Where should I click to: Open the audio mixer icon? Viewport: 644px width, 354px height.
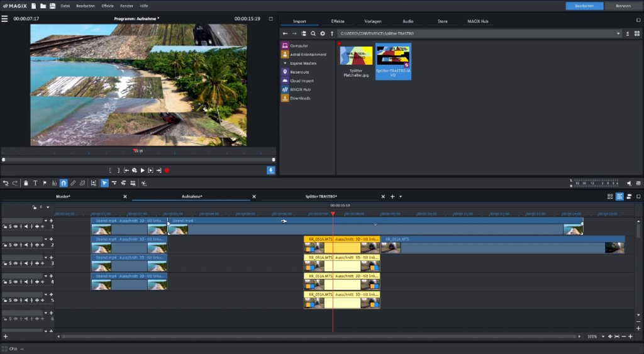[x=638, y=183]
